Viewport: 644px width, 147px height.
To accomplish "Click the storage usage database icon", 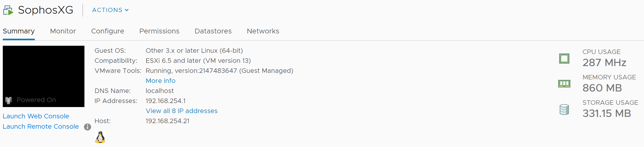I will 564,110.
